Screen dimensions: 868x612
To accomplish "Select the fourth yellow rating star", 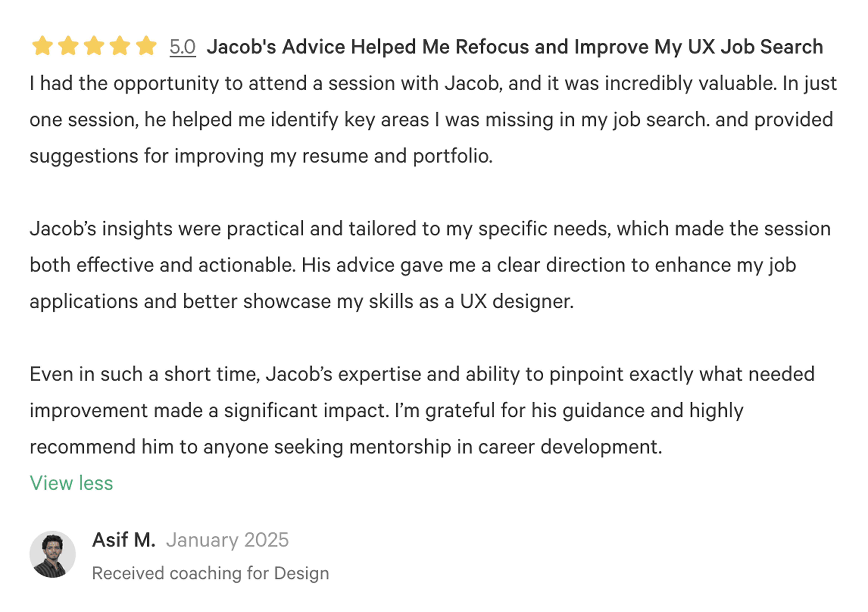I will 120,46.
